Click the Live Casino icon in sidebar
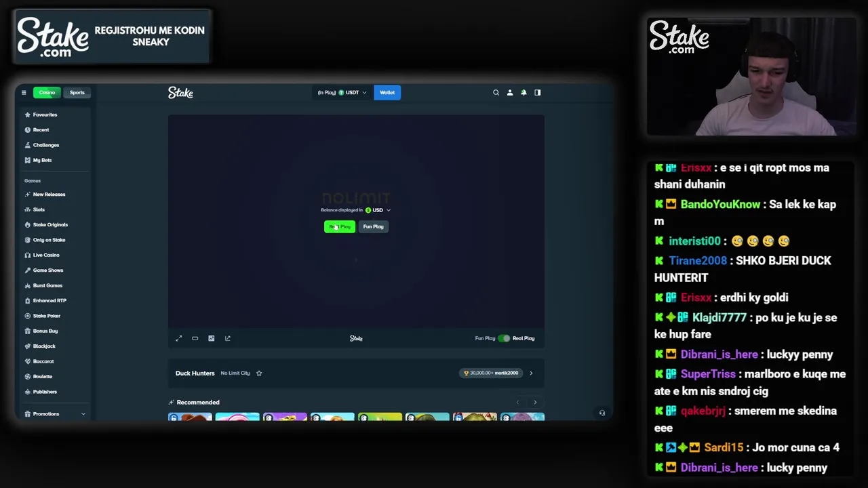 point(27,255)
